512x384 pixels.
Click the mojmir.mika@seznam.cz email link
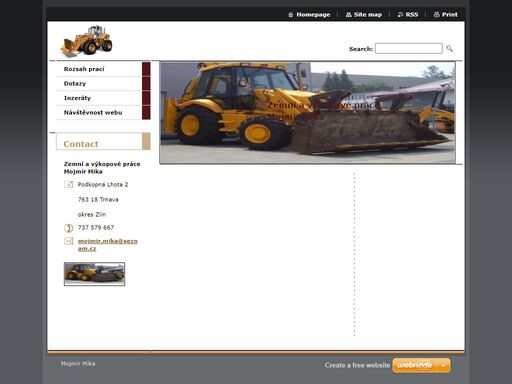107,245
